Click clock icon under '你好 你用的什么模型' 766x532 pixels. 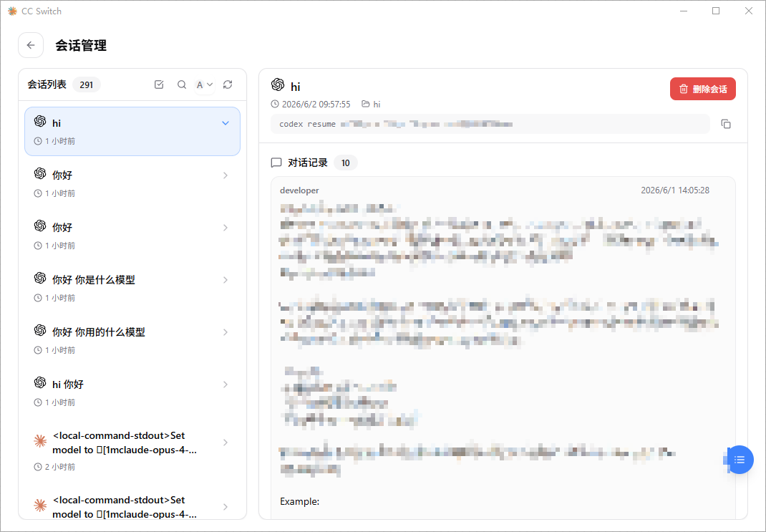[38, 350]
